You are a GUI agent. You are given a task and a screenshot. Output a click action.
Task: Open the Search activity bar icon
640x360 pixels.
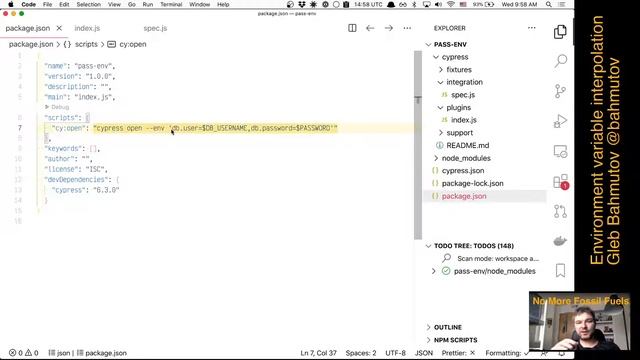pos(560,61)
